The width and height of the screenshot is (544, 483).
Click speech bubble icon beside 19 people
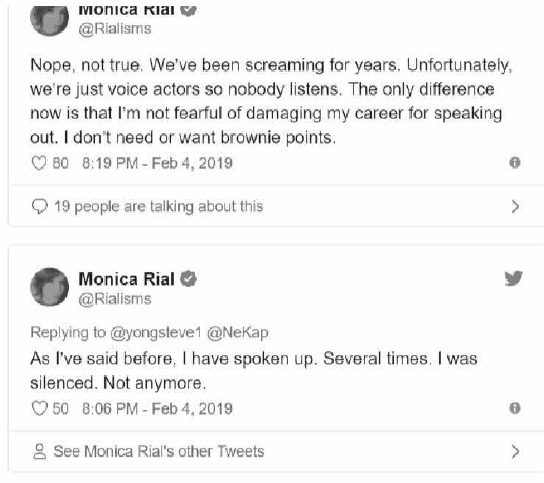[x=40, y=206]
